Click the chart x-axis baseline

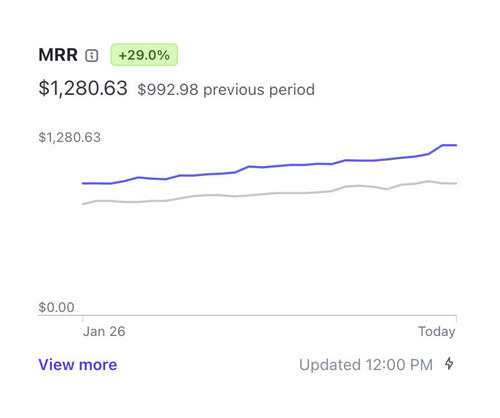tap(247, 315)
